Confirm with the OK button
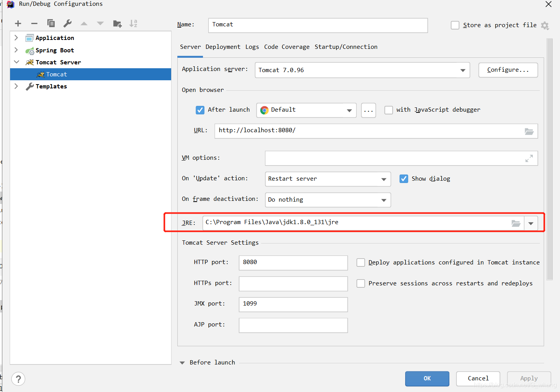560x392 pixels. [x=427, y=379]
